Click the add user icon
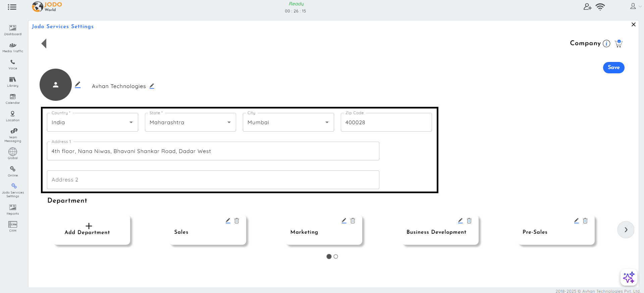The image size is (644, 293). [x=587, y=7]
